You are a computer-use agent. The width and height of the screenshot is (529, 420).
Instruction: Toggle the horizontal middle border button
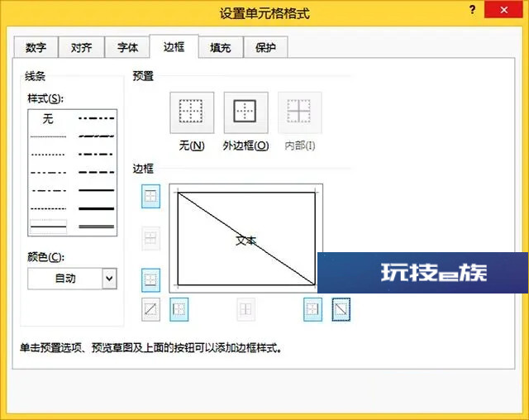click(x=150, y=238)
